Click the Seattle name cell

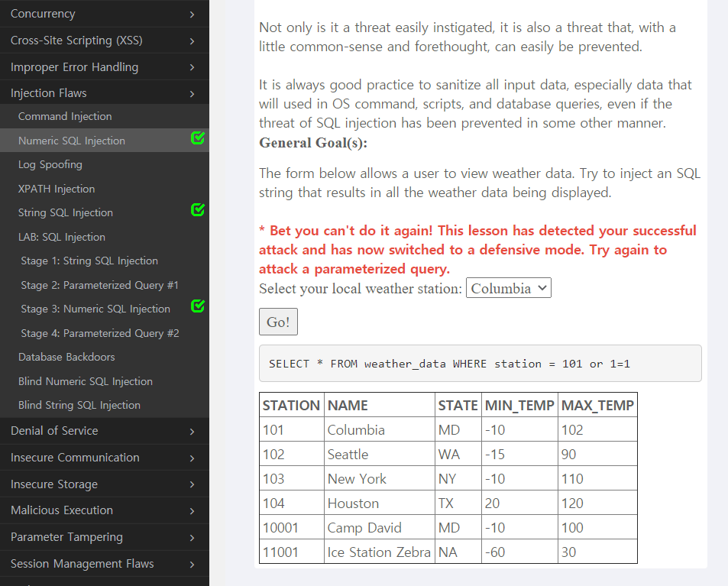tap(380, 454)
